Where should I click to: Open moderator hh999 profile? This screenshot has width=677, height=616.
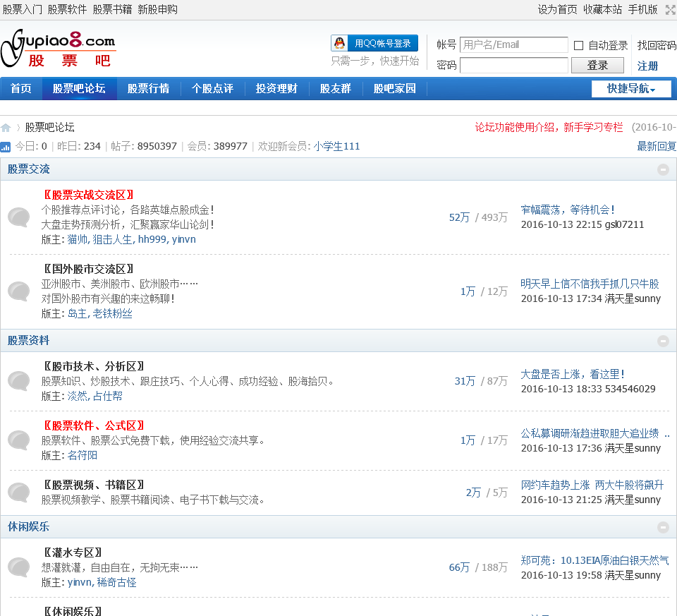tap(152, 239)
